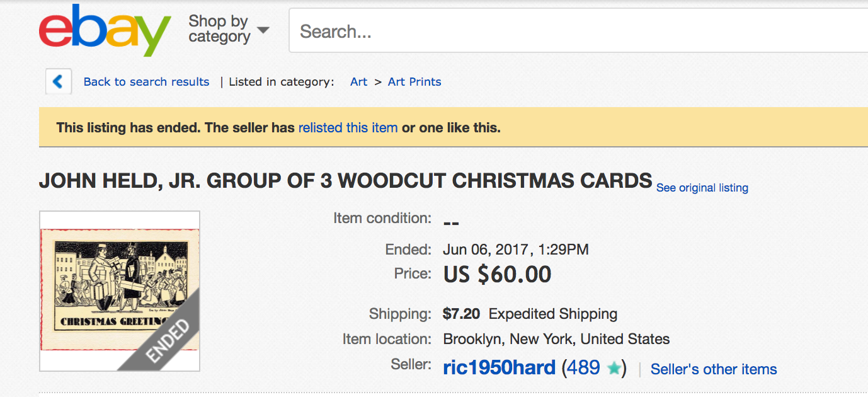The height and width of the screenshot is (397, 868).
Task: Click the John Held Jr. listing title
Action: coord(345,181)
